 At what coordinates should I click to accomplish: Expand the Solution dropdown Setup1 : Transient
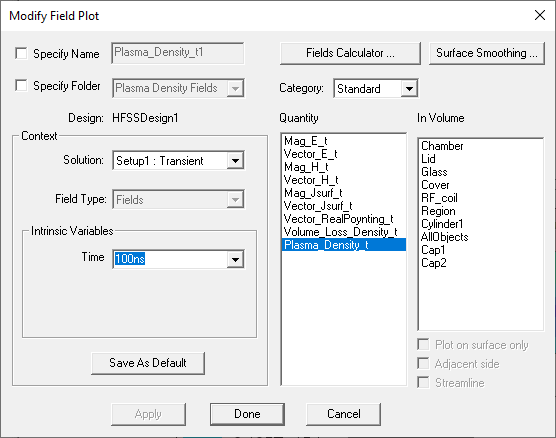point(235,161)
